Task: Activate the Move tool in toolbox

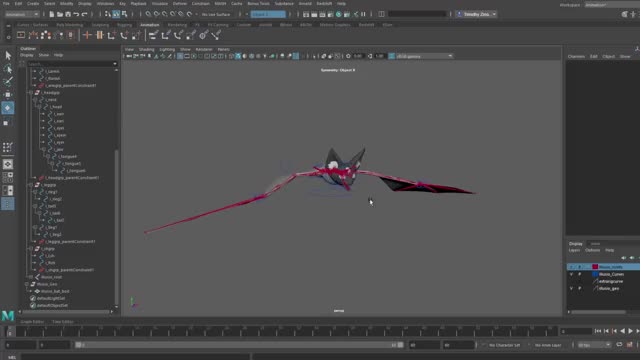Action: click(8, 95)
